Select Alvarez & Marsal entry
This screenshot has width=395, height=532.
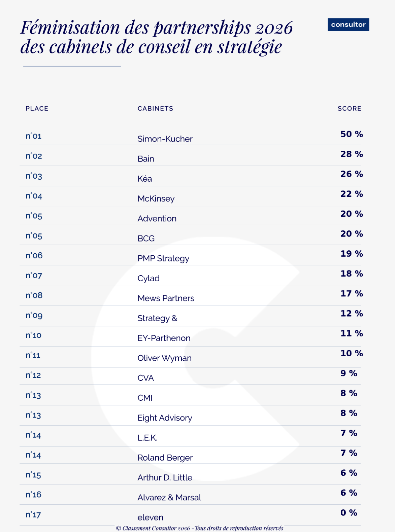[x=169, y=497]
